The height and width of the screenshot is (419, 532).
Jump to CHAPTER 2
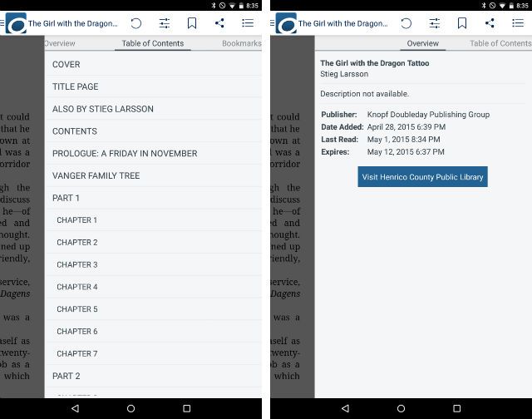pyautogui.click(x=153, y=243)
